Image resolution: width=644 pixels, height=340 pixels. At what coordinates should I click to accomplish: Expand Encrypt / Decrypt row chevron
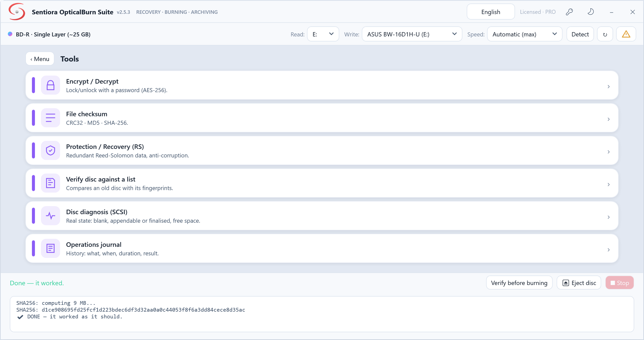tap(609, 86)
